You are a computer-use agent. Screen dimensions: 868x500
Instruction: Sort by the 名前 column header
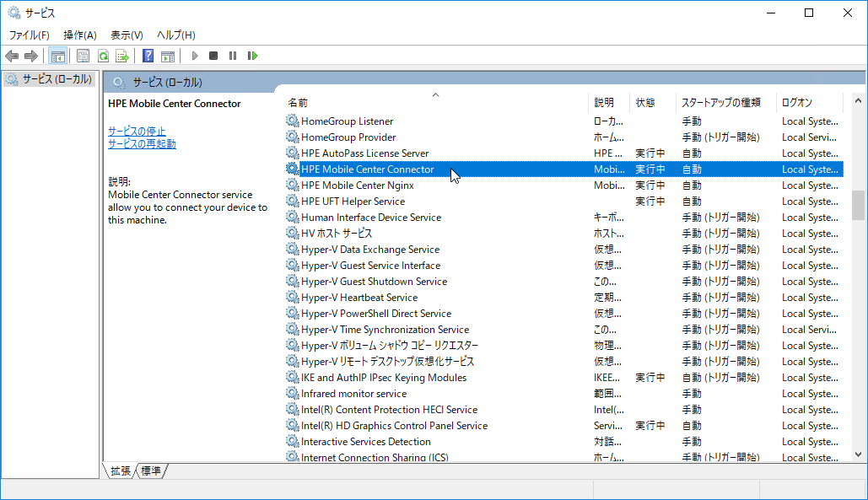pyautogui.click(x=436, y=102)
